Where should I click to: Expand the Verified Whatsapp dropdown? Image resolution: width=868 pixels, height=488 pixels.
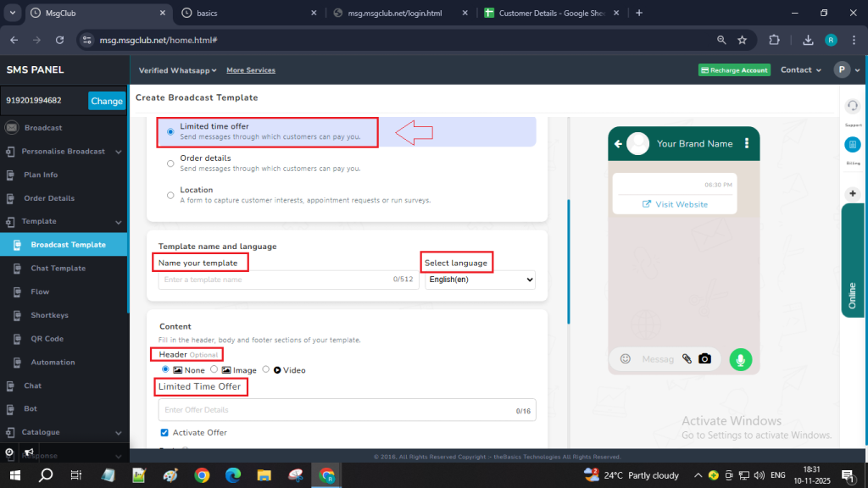click(178, 70)
